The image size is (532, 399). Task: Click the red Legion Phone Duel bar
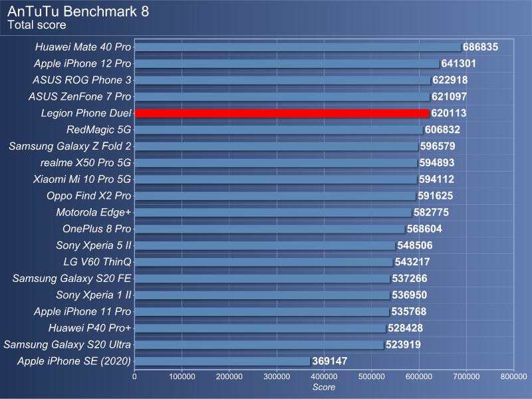(x=282, y=113)
